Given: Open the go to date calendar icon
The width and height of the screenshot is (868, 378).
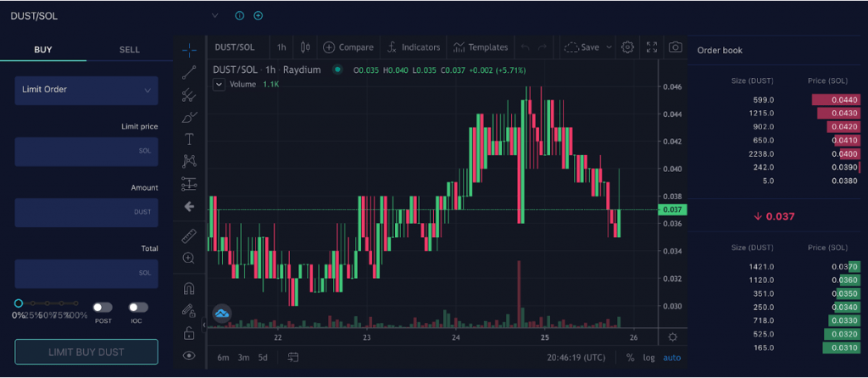Looking at the screenshot, I should tap(293, 358).
